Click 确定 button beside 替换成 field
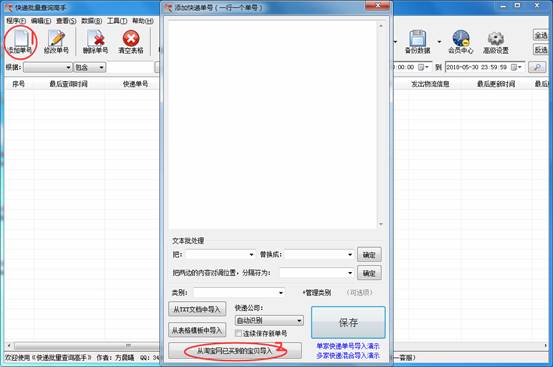This screenshot has height=367, width=553. pos(369,255)
